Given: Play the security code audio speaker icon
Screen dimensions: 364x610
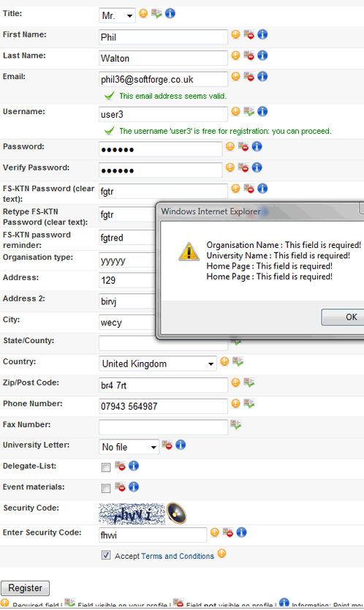Looking at the screenshot, I should pos(177,513).
